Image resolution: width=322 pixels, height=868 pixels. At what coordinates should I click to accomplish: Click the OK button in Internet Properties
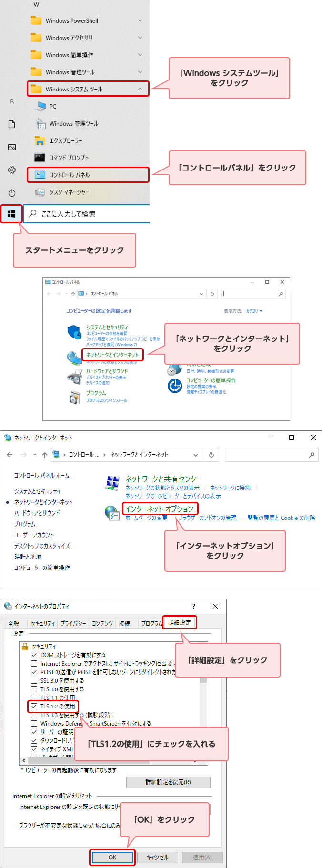pyautogui.click(x=112, y=857)
